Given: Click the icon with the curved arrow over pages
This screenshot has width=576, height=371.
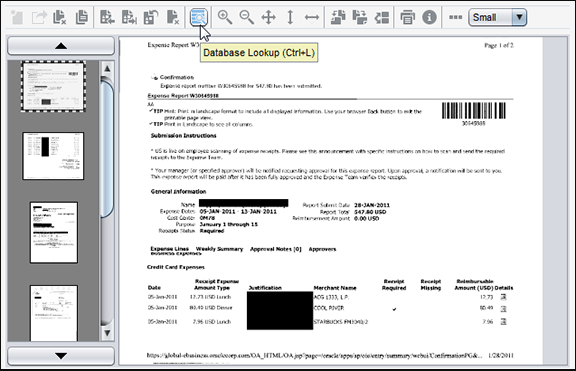Looking at the screenshot, I should 151,17.
